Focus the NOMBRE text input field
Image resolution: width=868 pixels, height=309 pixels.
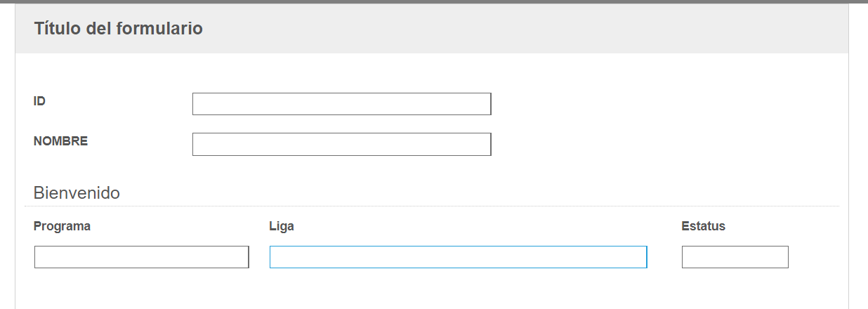(x=341, y=144)
